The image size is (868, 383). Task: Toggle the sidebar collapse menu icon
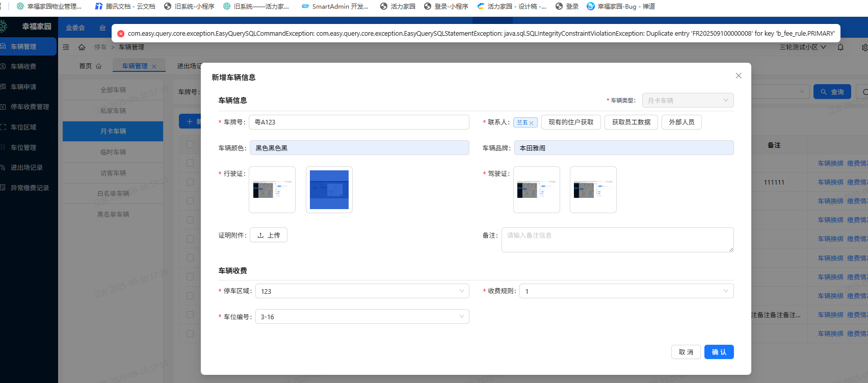[66, 47]
